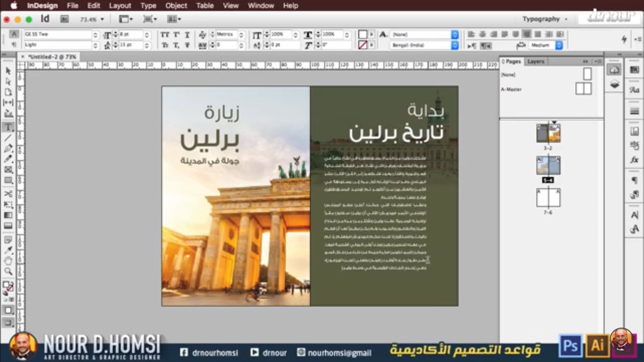The height and width of the screenshot is (362, 644).
Task: Select the Pencil tool
Action: tap(8, 159)
